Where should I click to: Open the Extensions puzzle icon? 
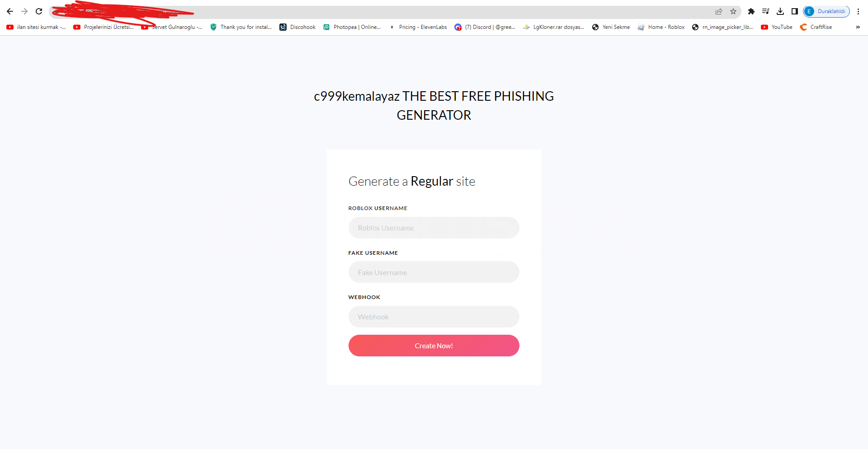pyautogui.click(x=751, y=11)
